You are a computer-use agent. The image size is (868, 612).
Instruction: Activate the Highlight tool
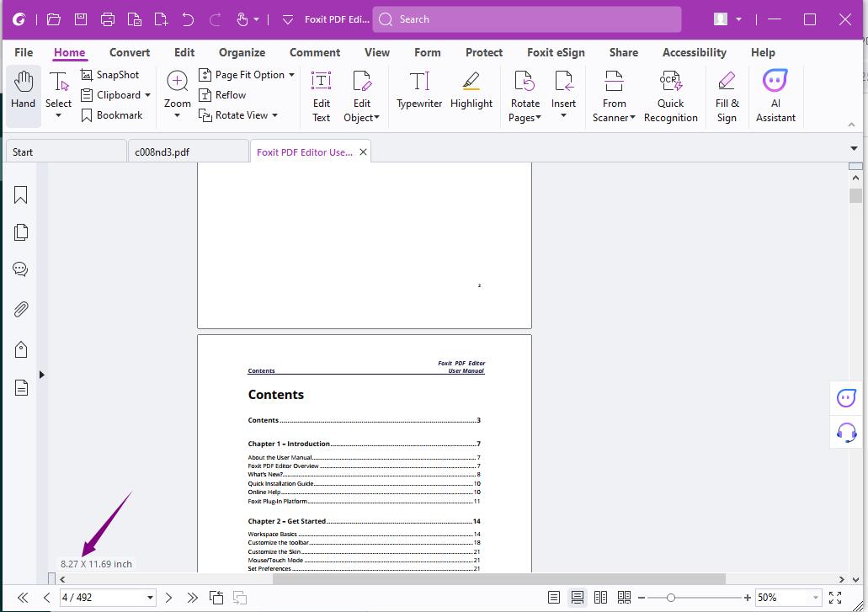pos(471,89)
